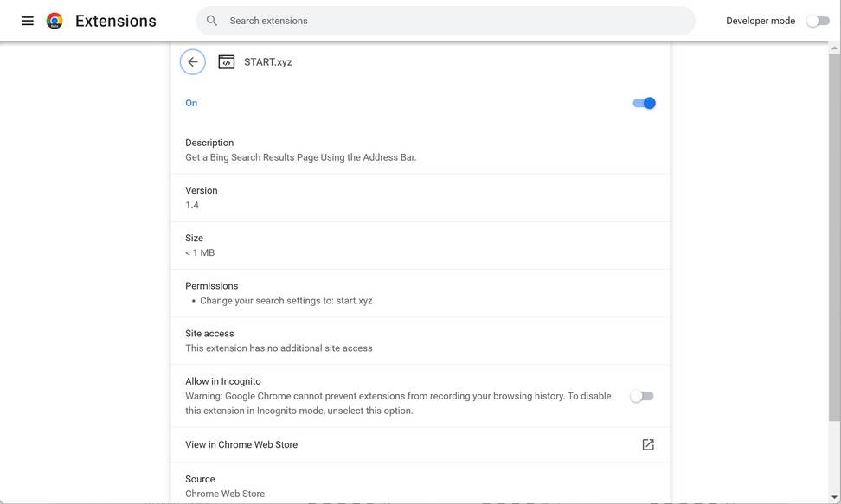Click the 'Get a Bing Search Results Page' description

point(301,157)
